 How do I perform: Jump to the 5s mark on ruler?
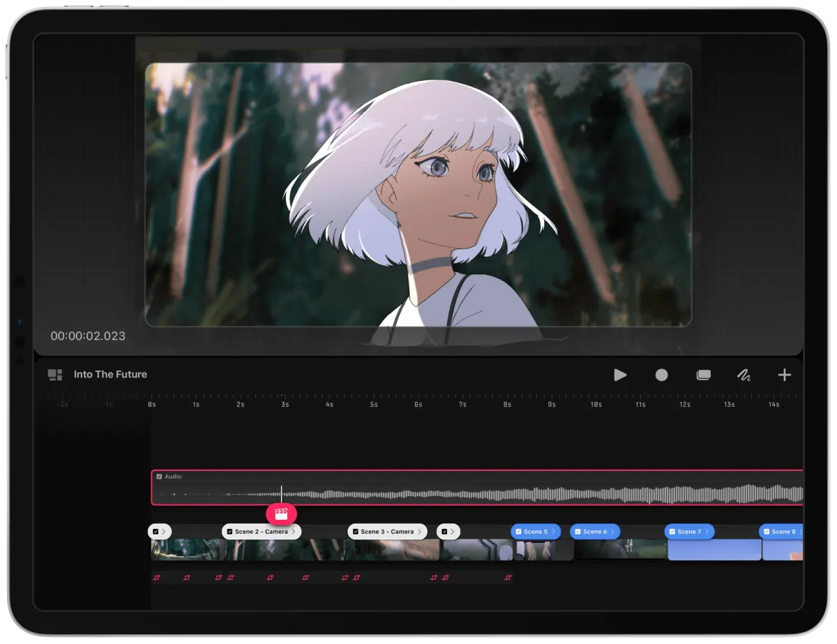(x=374, y=405)
